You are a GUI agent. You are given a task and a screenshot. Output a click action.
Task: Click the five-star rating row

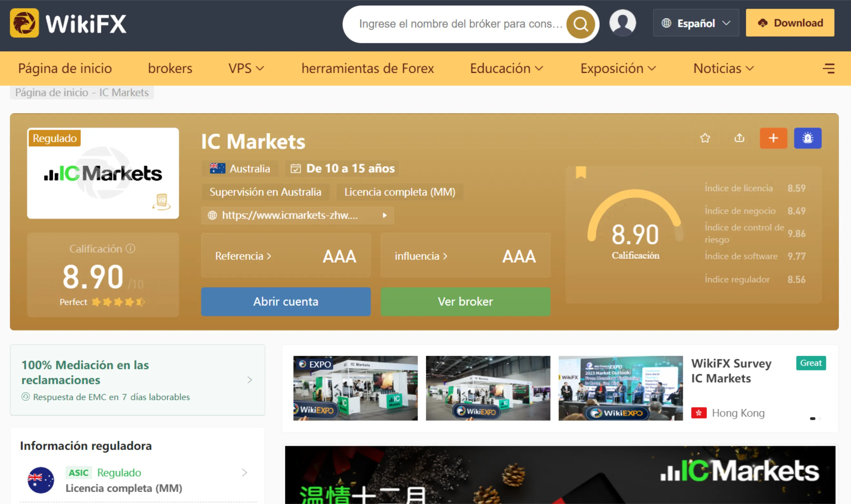click(118, 302)
